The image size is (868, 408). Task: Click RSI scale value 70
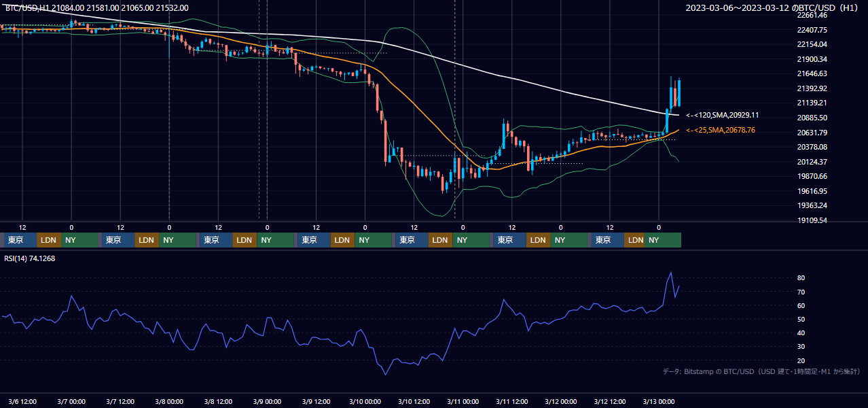pos(801,292)
